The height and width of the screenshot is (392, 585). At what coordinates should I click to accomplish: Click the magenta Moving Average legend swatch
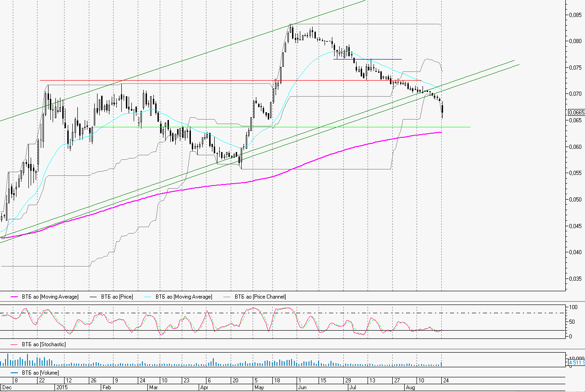point(15,297)
